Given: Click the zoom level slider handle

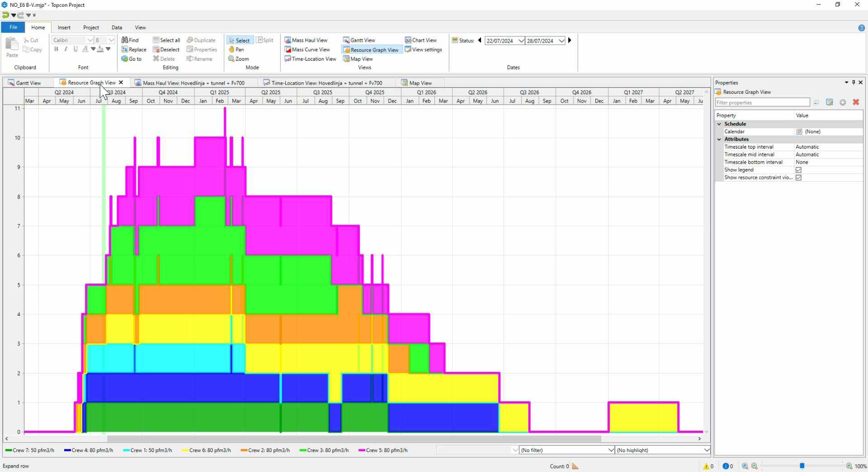Looking at the screenshot, I should [x=802, y=466].
